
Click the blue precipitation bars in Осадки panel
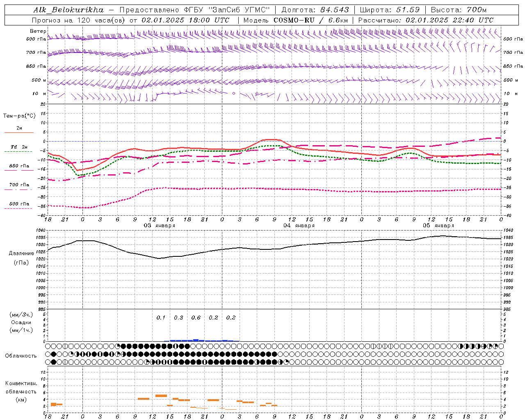(202, 340)
